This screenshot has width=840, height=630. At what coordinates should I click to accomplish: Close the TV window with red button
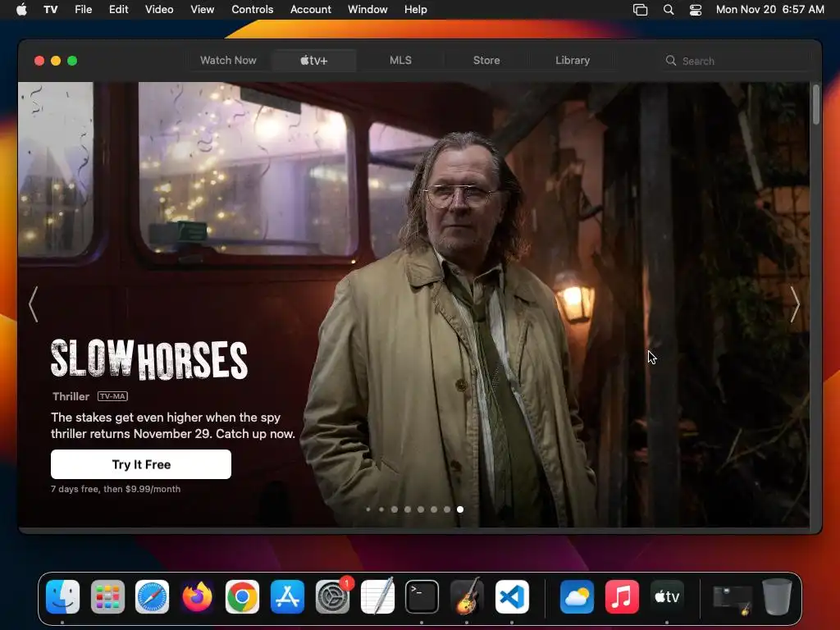click(39, 61)
